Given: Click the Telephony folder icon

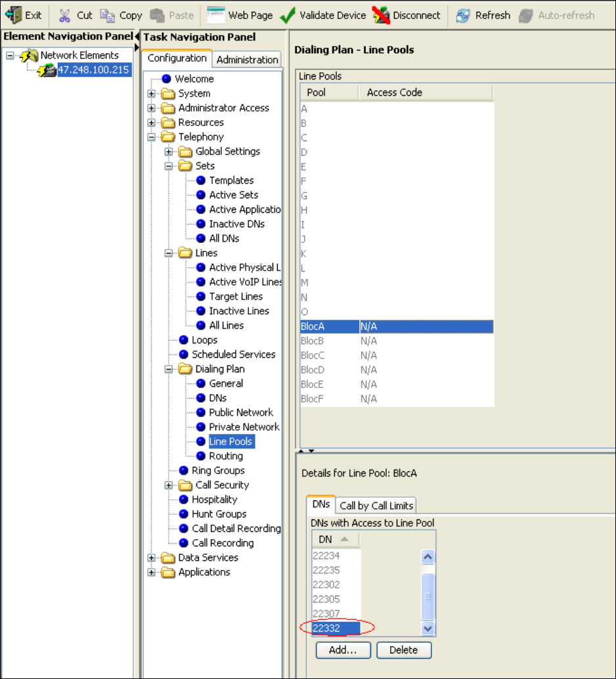Looking at the screenshot, I should click(x=167, y=137).
